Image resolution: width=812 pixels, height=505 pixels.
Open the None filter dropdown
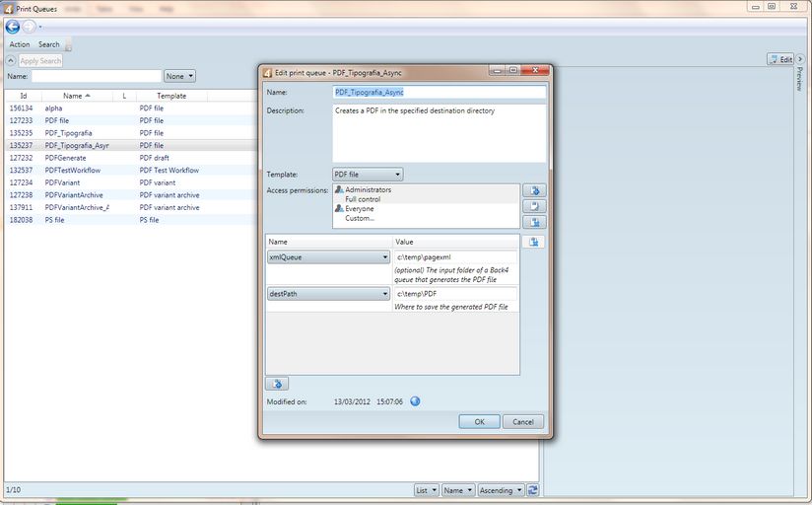[179, 76]
